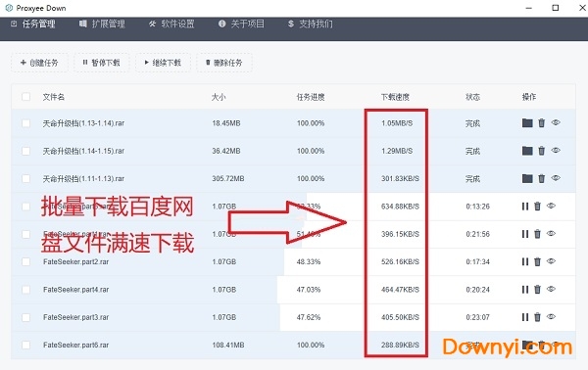588x370 pixels.
Task: Click the 305.72MB size cell
Action: (x=228, y=178)
